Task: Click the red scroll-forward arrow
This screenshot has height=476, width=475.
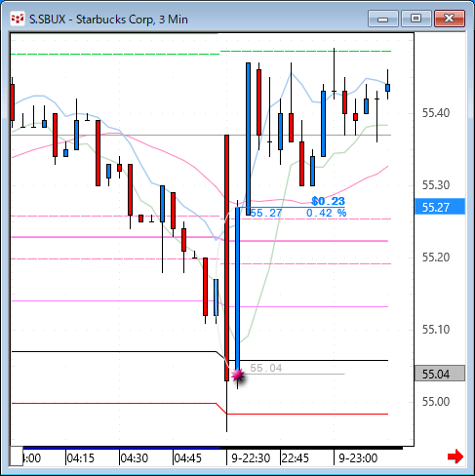Action: pyautogui.click(x=455, y=456)
